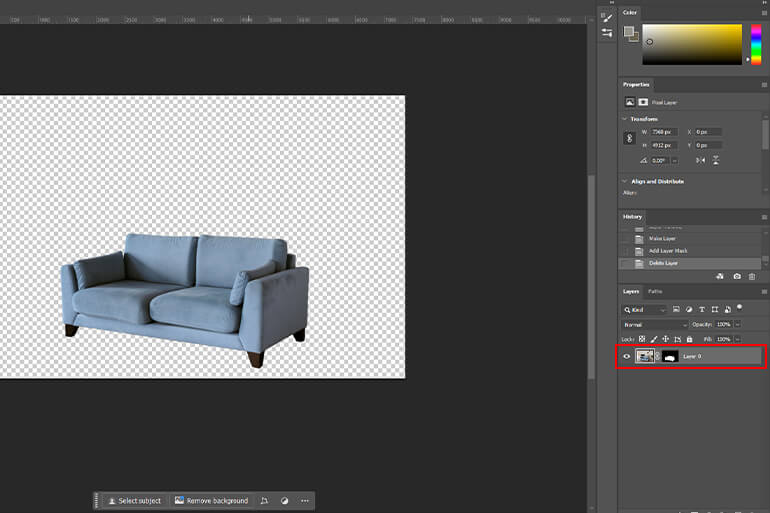The image size is (770, 513).
Task: Filter layers by type layers
Action: pyautogui.click(x=702, y=309)
